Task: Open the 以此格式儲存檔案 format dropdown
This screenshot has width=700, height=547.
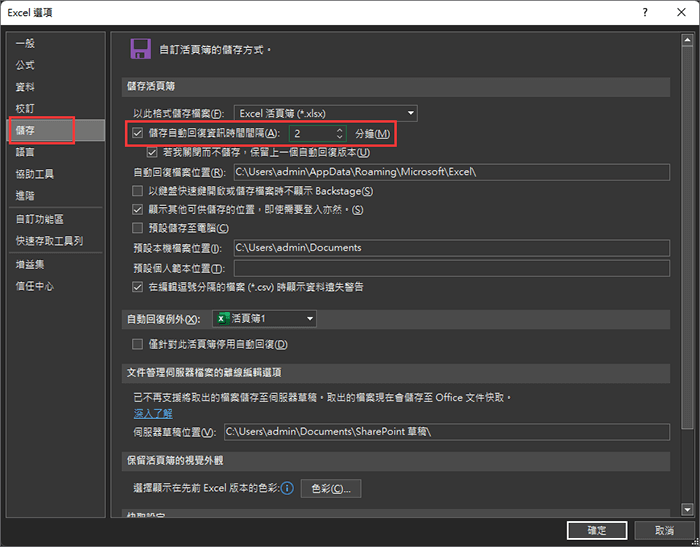Action: point(326,113)
